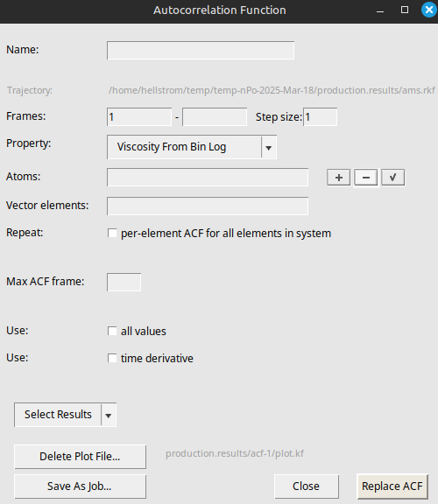Toggle the 'all values' checkbox
438x504 pixels.
click(112, 331)
